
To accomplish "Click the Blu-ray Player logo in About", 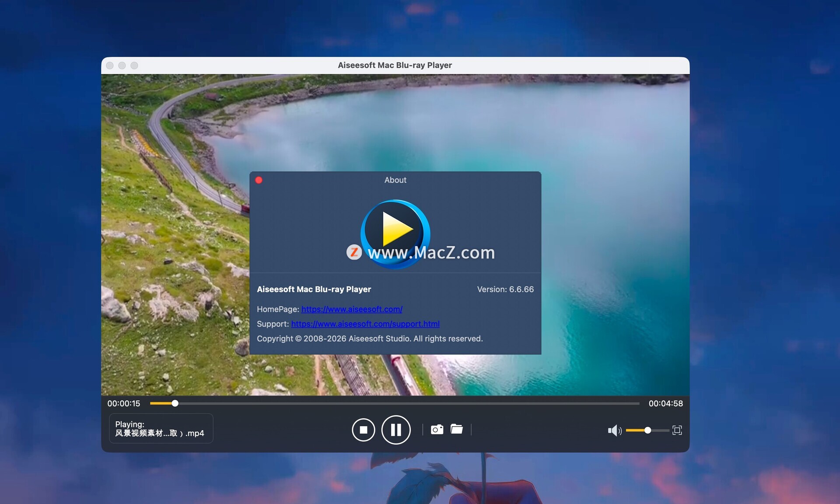I will coord(395,234).
